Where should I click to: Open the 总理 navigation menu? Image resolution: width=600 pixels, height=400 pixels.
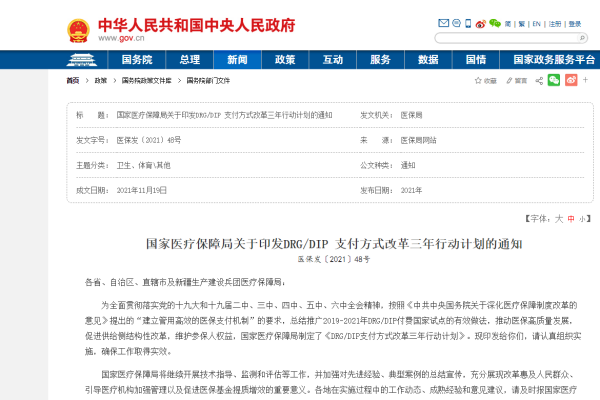[x=190, y=60]
